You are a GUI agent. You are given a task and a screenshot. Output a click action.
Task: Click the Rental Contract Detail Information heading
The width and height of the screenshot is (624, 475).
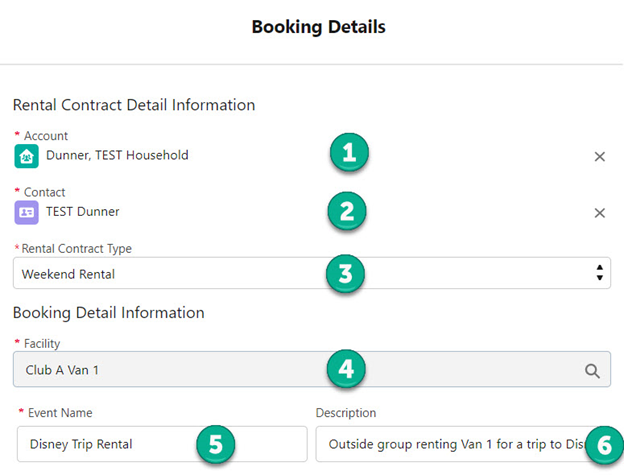[134, 105]
